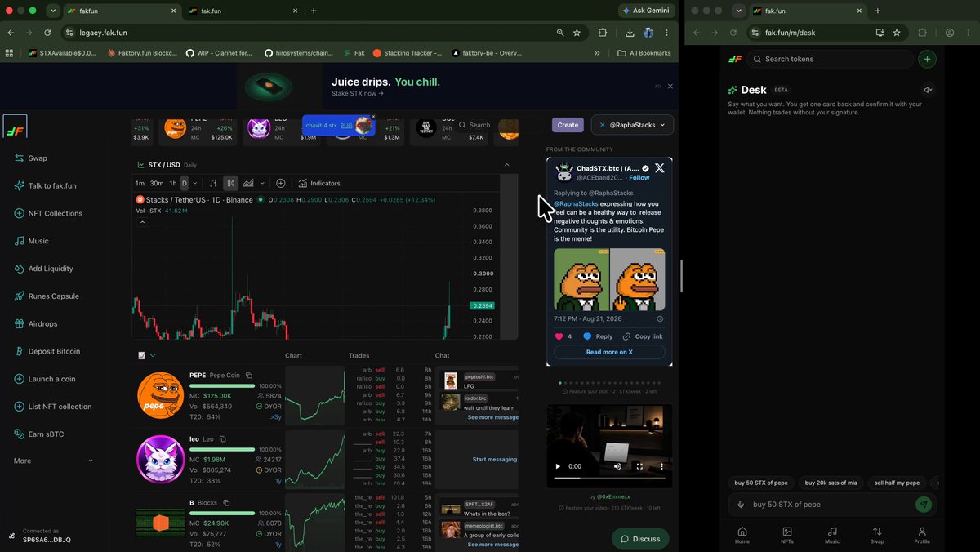The width and height of the screenshot is (980, 552).
Task: Click the send arrow in Desk window
Action: point(924,505)
